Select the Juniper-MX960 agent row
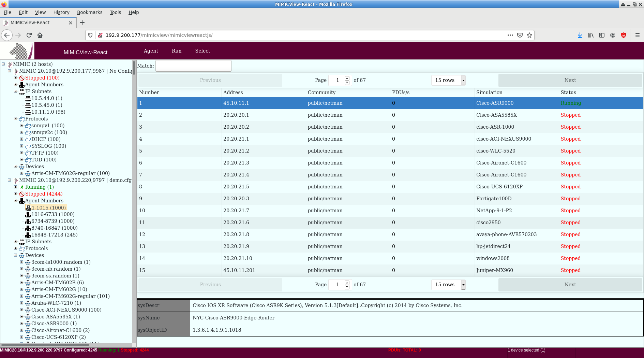 390,270
